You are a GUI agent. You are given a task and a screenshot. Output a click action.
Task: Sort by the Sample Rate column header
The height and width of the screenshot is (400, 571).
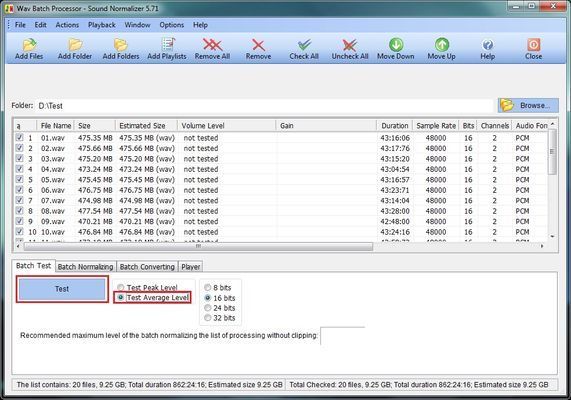(x=436, y=126)
